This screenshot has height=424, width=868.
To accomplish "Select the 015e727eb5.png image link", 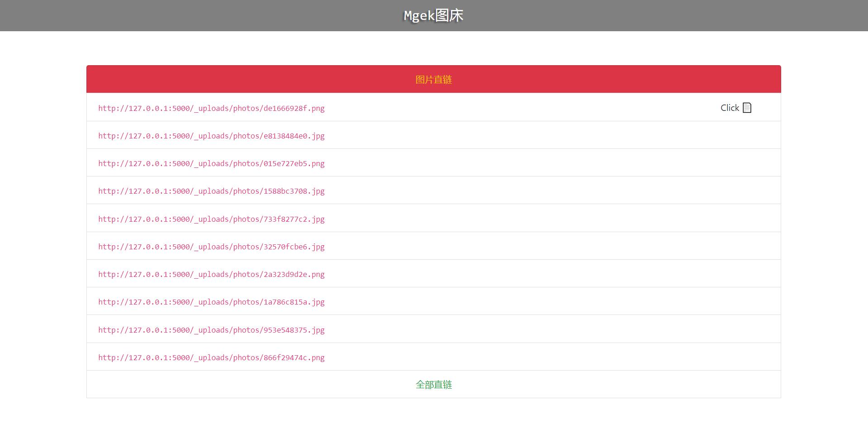I will pyautogui.click(x=211, y=163).
